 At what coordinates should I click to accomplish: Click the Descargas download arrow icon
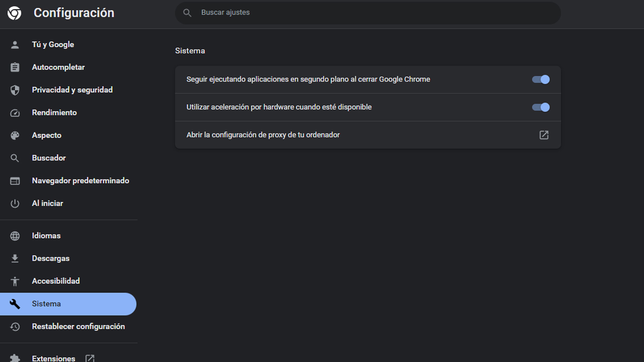pos(15,259)
